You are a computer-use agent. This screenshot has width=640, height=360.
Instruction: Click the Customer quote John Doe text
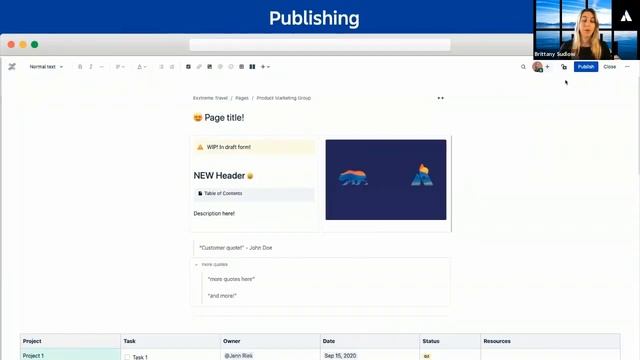coord(236,248)
